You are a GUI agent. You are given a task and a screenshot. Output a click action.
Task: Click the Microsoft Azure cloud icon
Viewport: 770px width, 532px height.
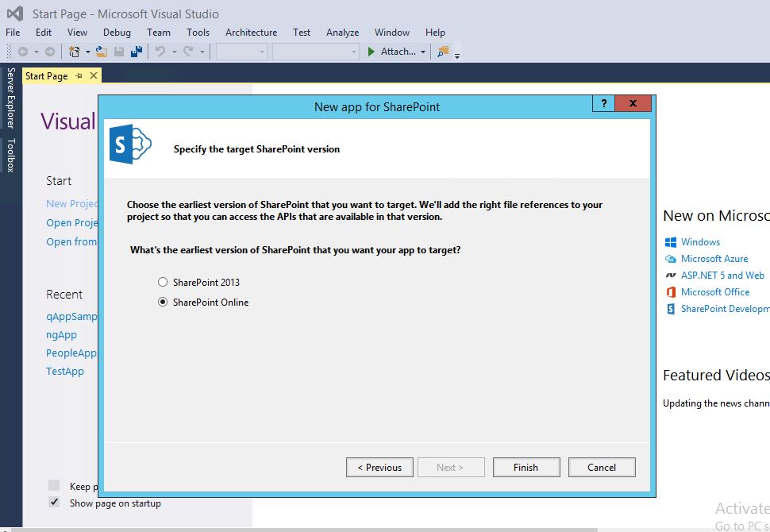[670, 259]
